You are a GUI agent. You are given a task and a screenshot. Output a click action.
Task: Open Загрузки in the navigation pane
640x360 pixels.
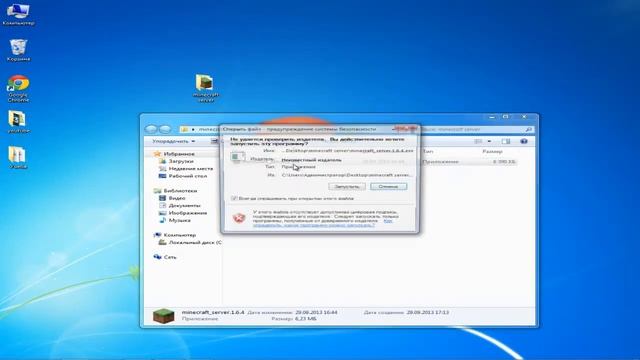click(x=176, y=161)
